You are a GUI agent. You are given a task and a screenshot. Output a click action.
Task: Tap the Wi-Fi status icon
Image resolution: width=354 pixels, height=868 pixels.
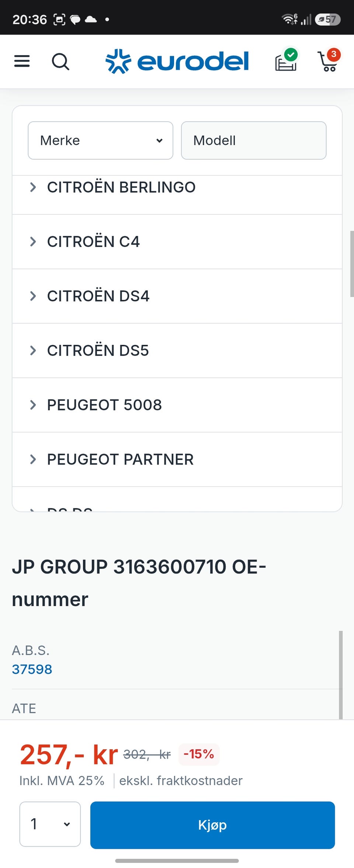289,19
